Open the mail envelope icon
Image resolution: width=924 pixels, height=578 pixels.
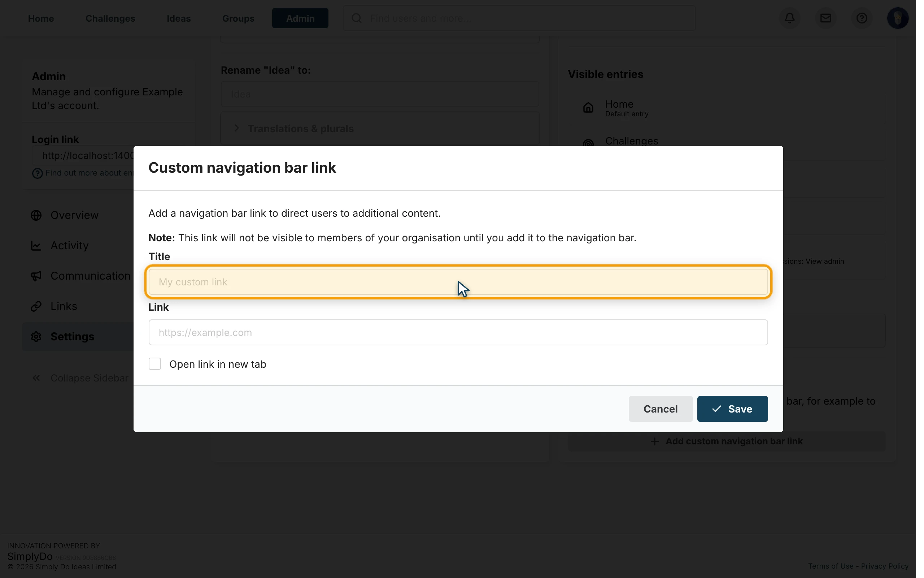pyautogui.click(x=825, y=18)
